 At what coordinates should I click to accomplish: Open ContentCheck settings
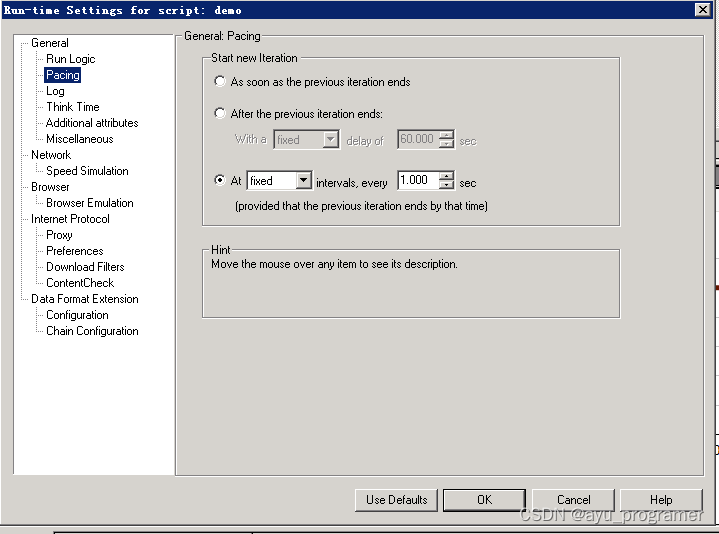[80, 283]
